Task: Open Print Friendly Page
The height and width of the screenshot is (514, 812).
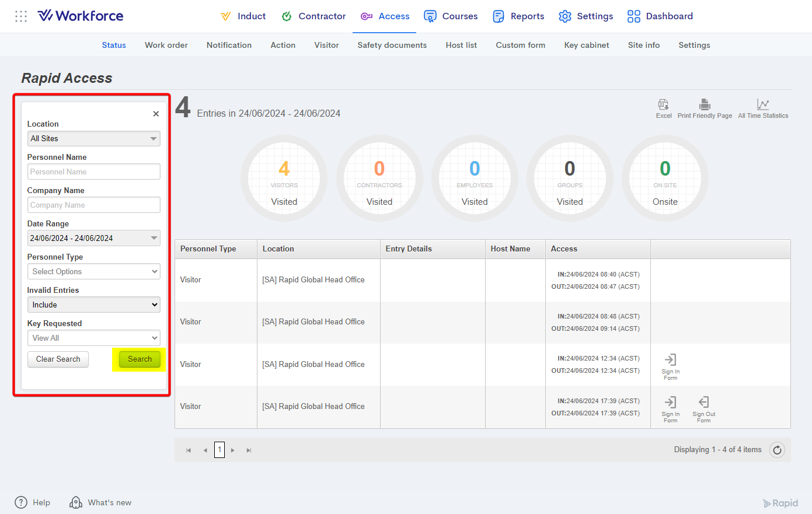Action: 705,109
